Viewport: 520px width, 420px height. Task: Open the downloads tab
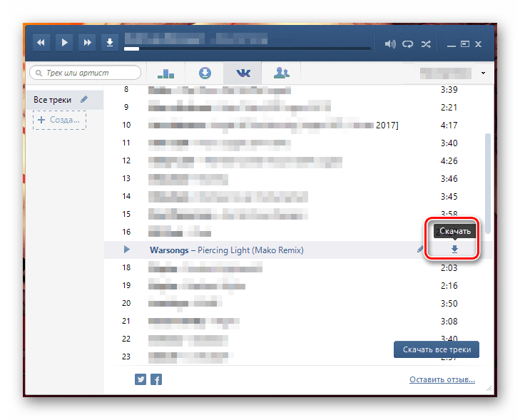point(205,73)
